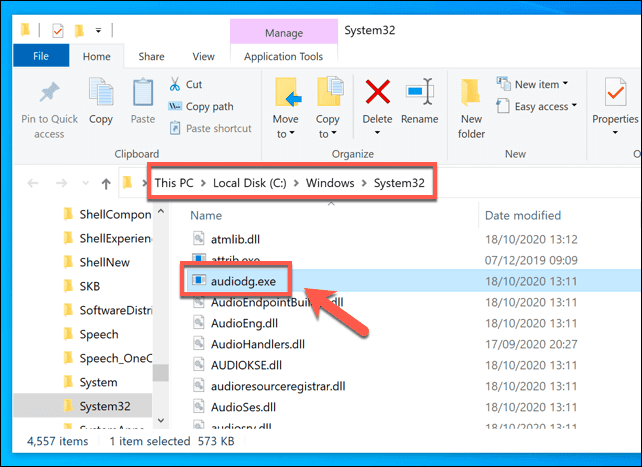Screen dimensions: 642x467
Task: Expand the Properties dropdown arrow
Action: point(615,132)
